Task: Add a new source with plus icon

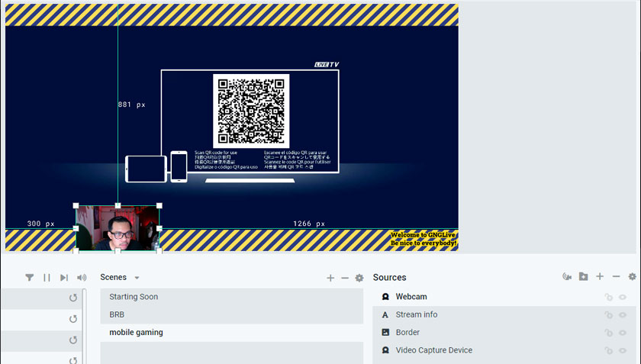Action: (600, 277)
